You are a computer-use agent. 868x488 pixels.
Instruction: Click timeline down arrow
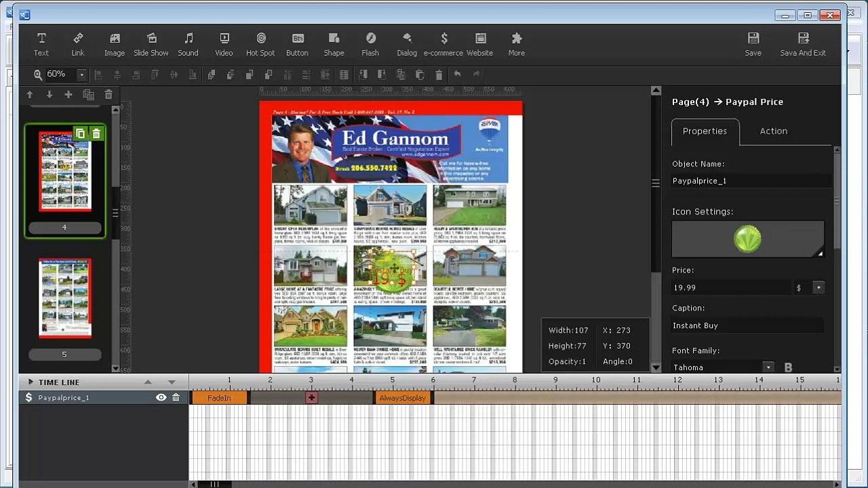click(172, 382)
